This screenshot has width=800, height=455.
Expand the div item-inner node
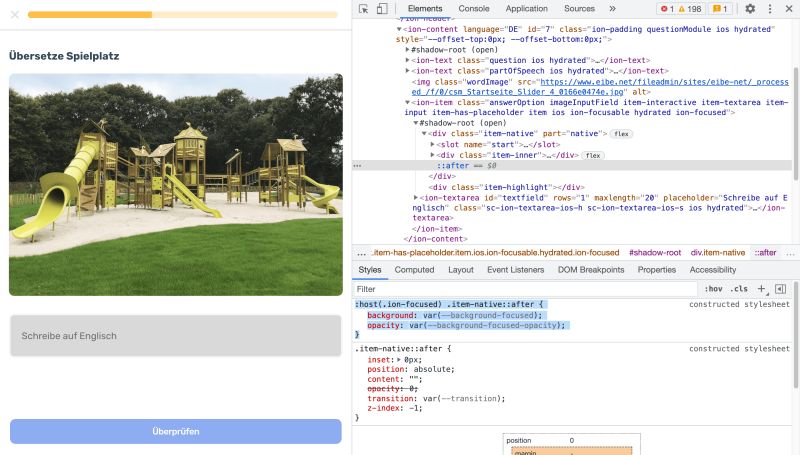tap(432, 155)
